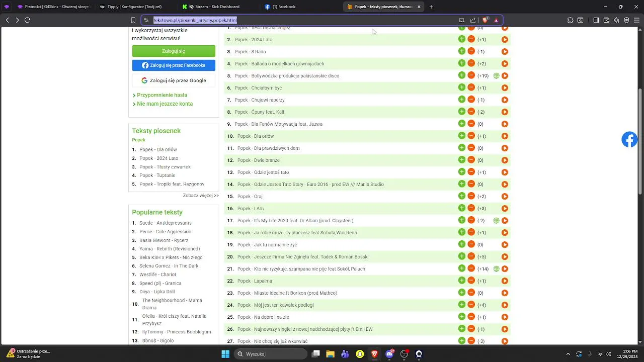Open sidebar link Popek - Tuptanie
This screenshot has width=644, height=362.
coord(157,175)
